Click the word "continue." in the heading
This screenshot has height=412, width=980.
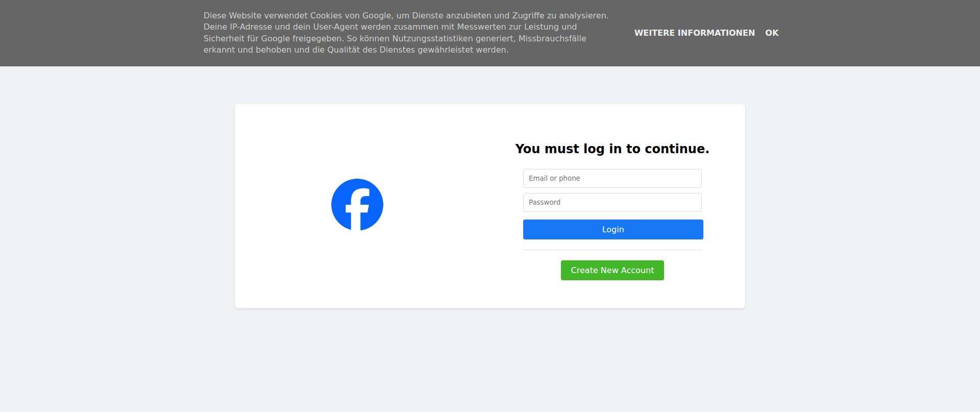pyautogui.click(x=677, y=149)
